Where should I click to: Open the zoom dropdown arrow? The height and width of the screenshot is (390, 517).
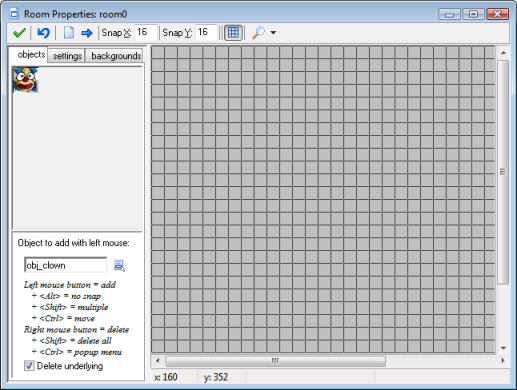tap(273, 33)
